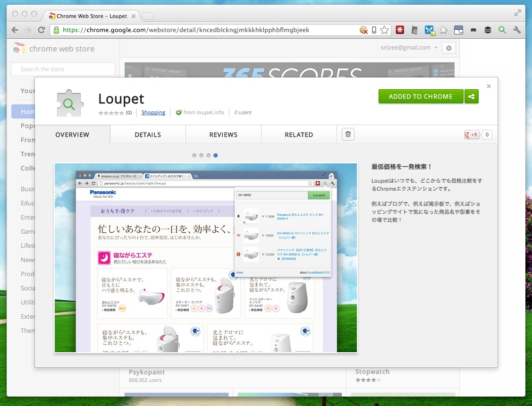The height and width of the screenshot is (406, 532).
Task: Switch to the Details tab
Action: coord(148,135)
